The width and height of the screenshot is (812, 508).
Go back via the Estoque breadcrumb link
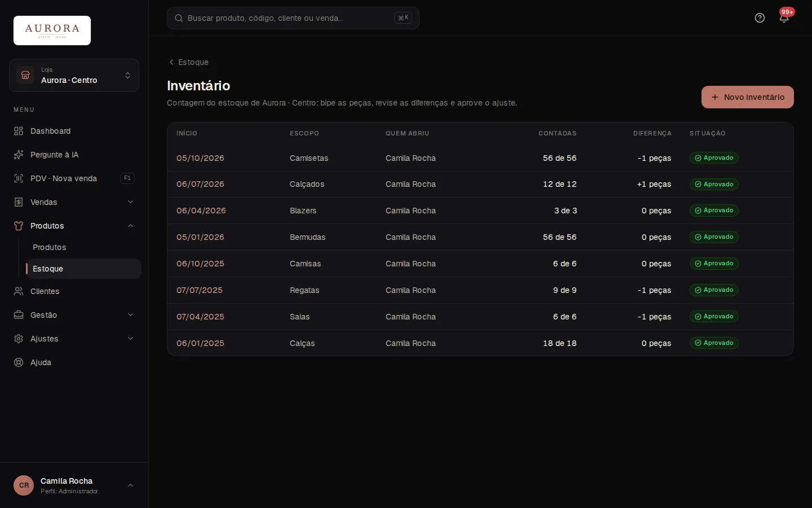coord(189,62)
